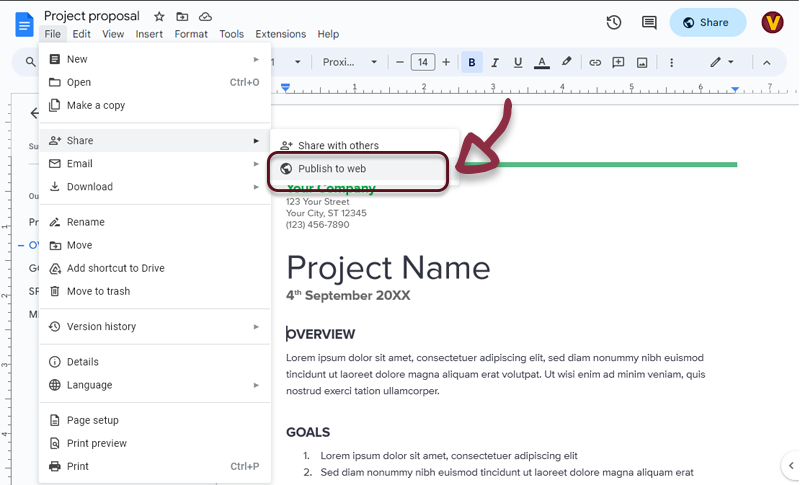Screen dimensions: 800x485
Task: Star the Project proposal document
Action: (x=160, y=17)
